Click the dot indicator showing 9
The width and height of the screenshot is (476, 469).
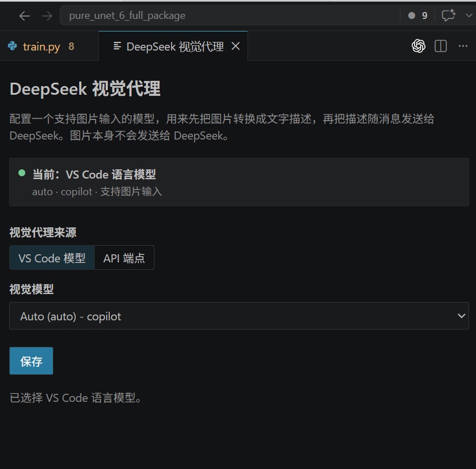point(417,15)
